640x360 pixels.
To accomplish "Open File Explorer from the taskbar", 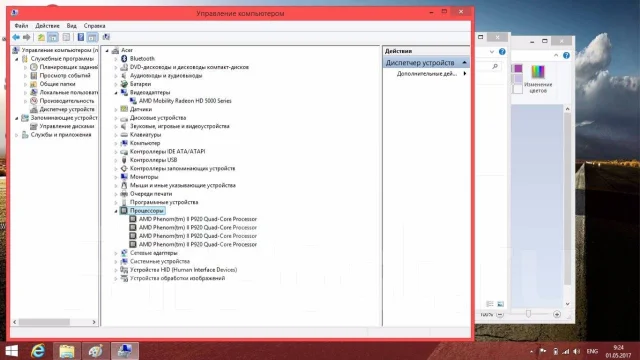I will point(67,351).
